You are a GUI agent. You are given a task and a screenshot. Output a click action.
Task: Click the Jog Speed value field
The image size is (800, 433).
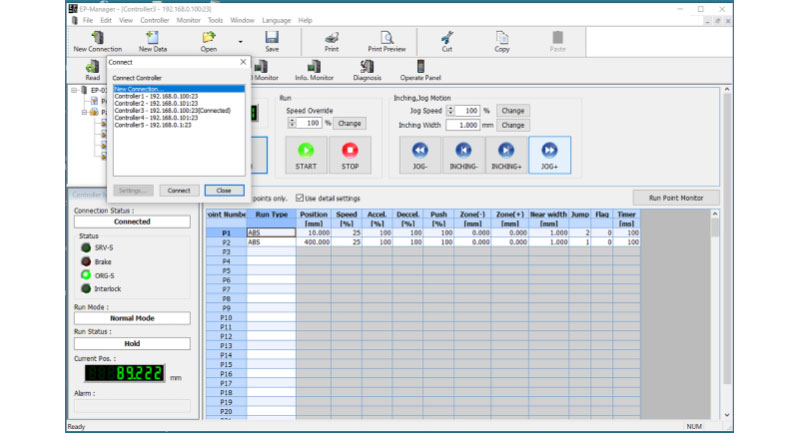click(466, 111)
